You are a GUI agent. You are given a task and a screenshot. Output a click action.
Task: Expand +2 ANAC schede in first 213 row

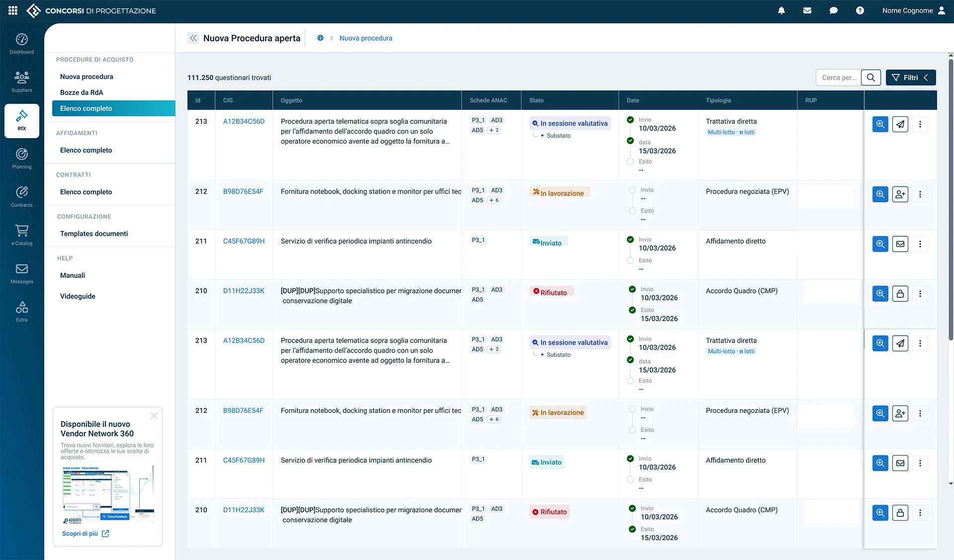(494, 130)
